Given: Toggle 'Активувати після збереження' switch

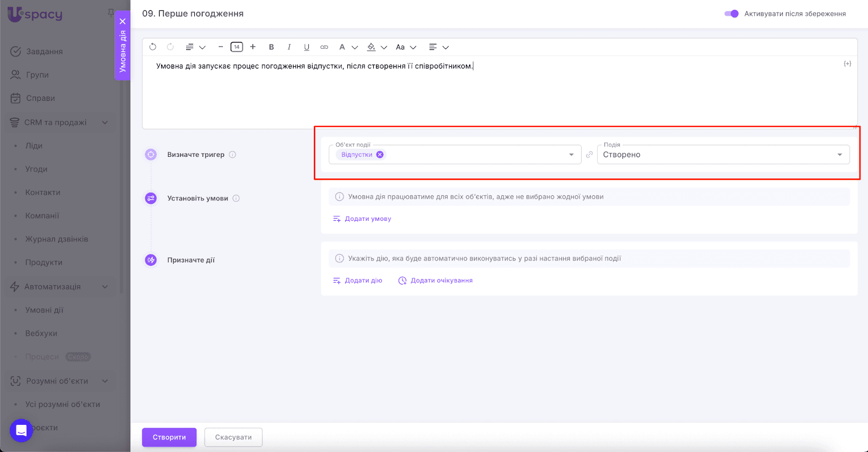Looking at the screenshot, I should pyautogui.click(x=731, y=14).
